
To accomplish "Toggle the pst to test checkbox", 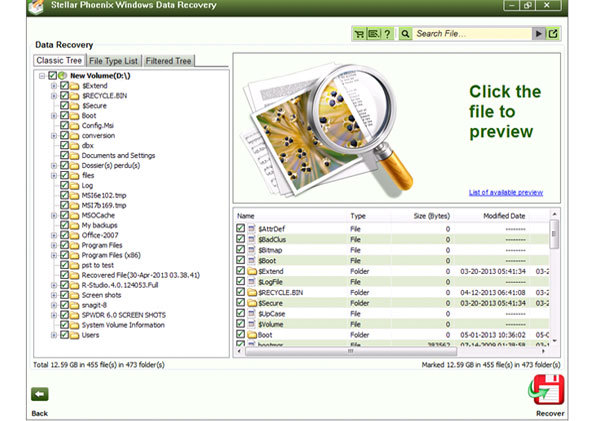I will (64, 265).
